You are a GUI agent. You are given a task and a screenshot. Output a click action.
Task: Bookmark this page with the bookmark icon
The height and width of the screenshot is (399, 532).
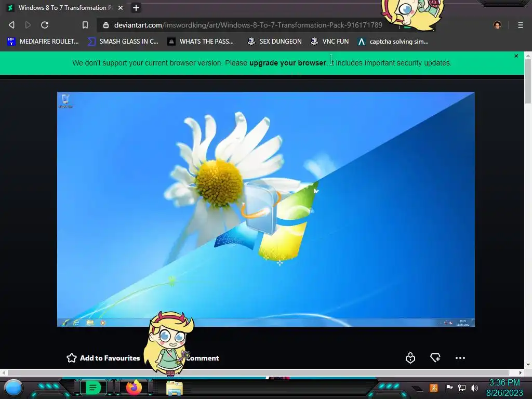[85, 25]
